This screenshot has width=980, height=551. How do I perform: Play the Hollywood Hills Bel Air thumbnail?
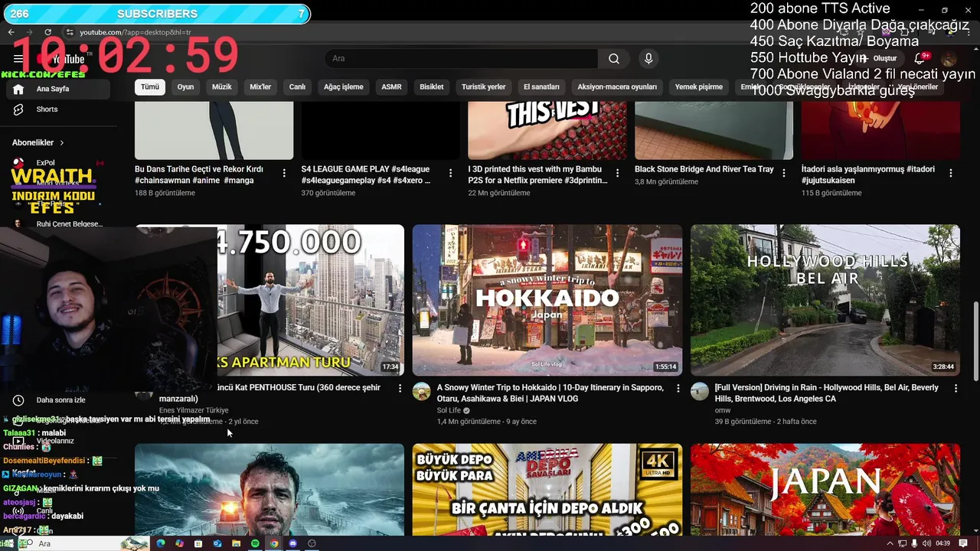coord(825,300)
